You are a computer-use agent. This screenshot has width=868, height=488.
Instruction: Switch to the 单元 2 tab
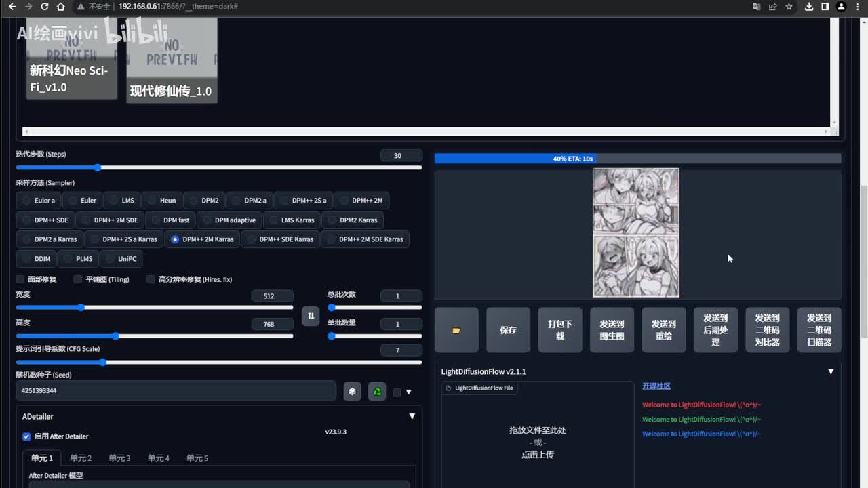click(x=81, y=458)
